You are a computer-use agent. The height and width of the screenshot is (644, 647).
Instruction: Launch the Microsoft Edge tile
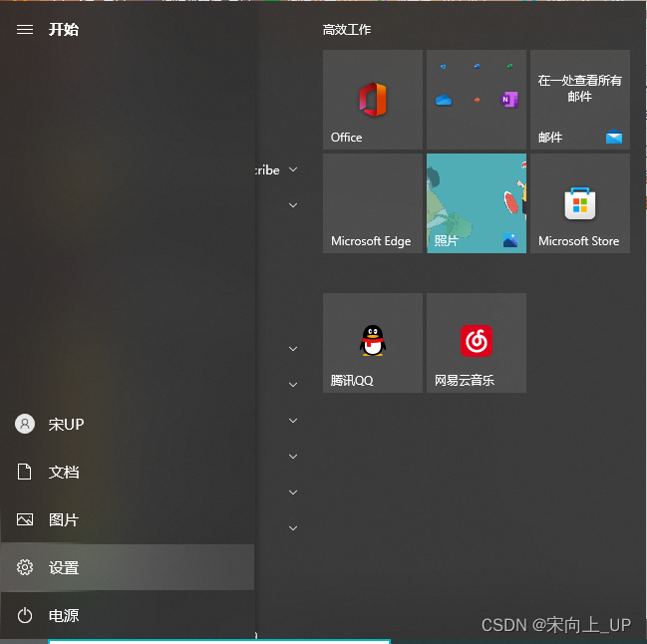[373, 203]
